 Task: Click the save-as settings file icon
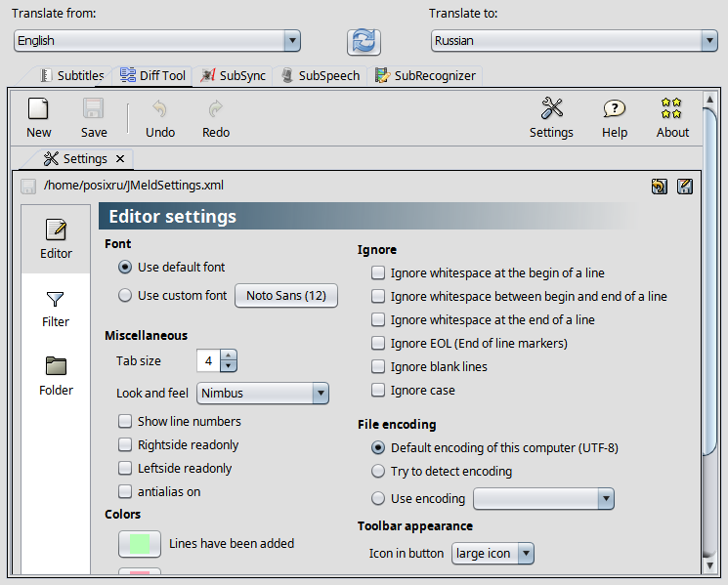click(x=685, y=187)
